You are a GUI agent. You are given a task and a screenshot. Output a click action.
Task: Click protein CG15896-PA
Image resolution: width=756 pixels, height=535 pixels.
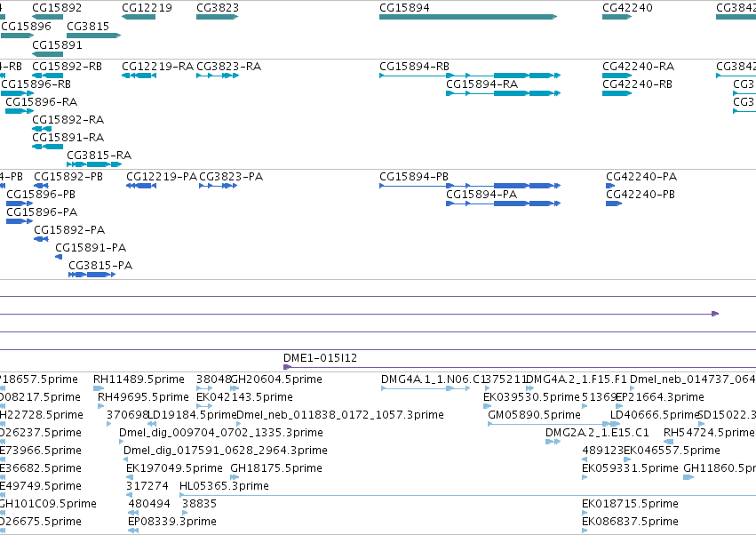pyautogui.click(x=42, y=212)
